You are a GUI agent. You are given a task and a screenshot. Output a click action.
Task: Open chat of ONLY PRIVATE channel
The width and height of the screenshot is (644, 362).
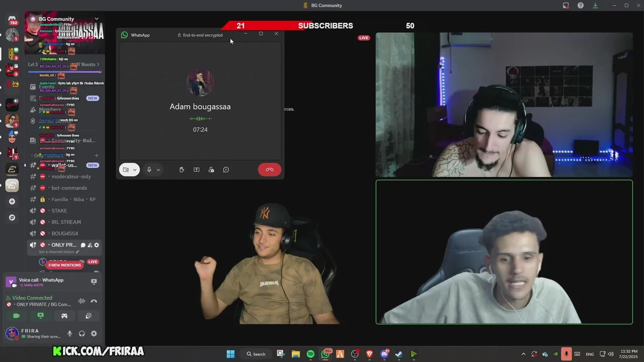click(83, 245)
